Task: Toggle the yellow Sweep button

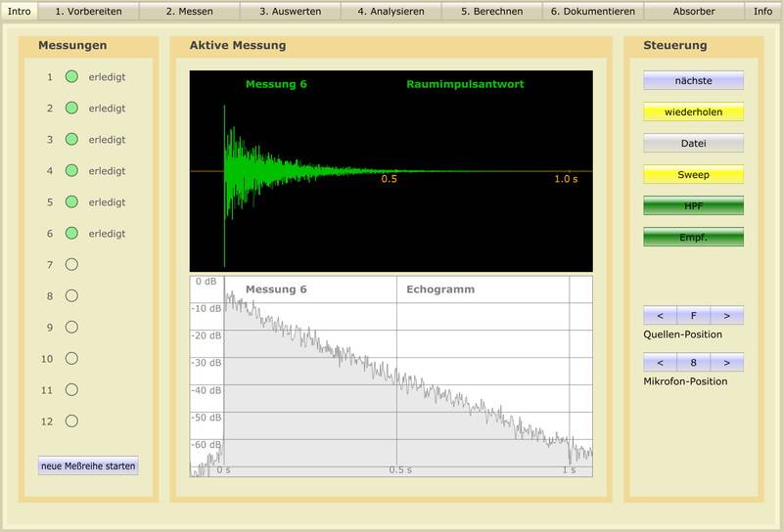Action: coord(693,175)
